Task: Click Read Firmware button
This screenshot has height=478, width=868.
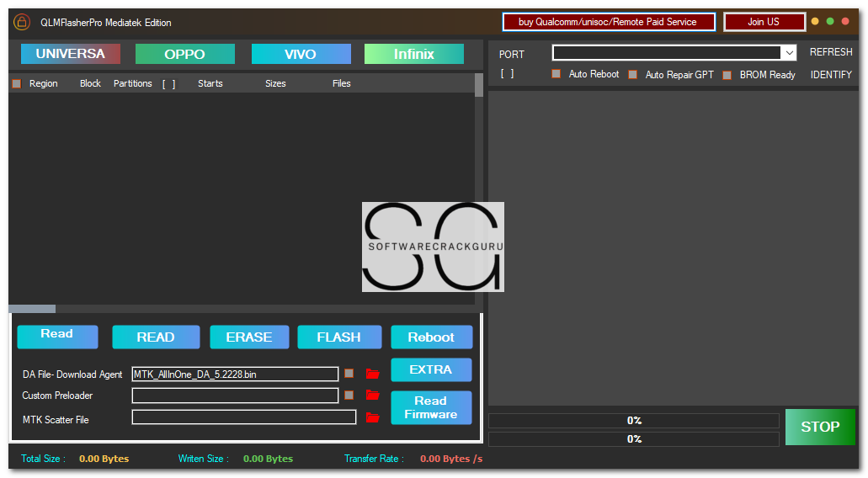Action: click(x=431, y=408)
